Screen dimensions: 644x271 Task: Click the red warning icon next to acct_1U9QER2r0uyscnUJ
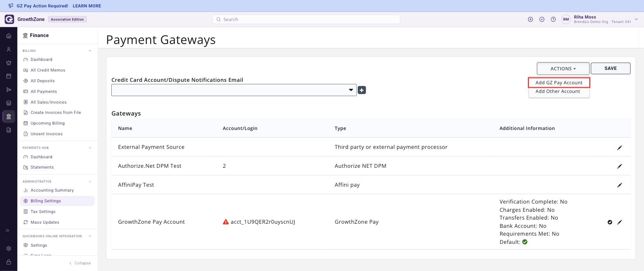(225, 222)
